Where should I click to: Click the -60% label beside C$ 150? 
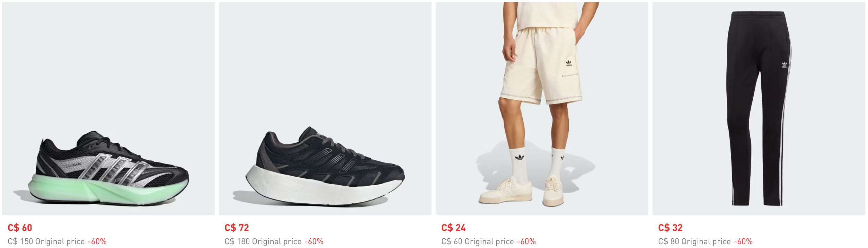click(97, 241)
